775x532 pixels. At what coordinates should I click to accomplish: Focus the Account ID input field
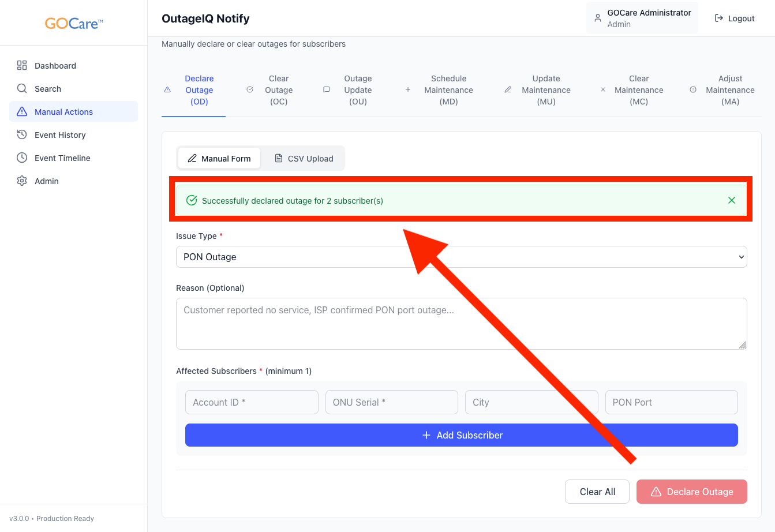[x=252, y=402]
